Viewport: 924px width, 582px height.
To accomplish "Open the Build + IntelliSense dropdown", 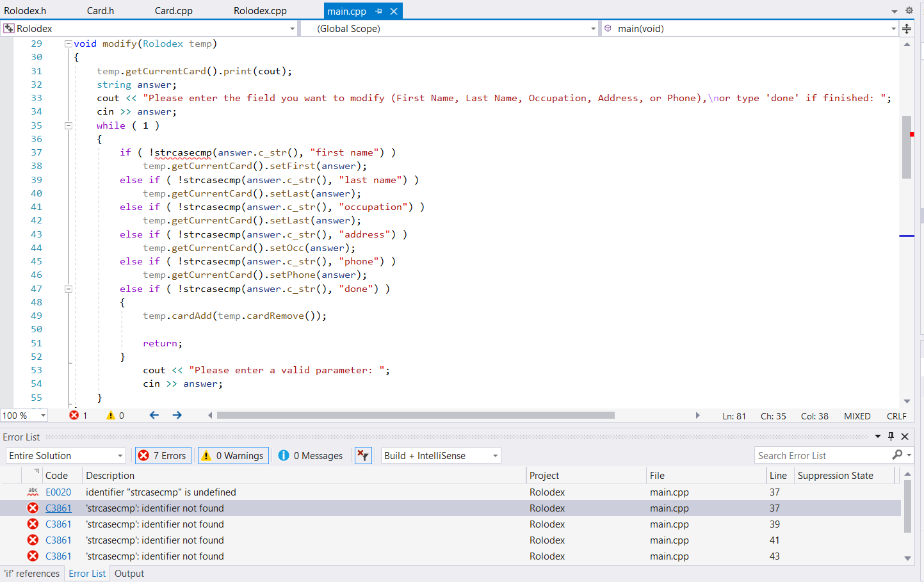I will tap(441, 455).
